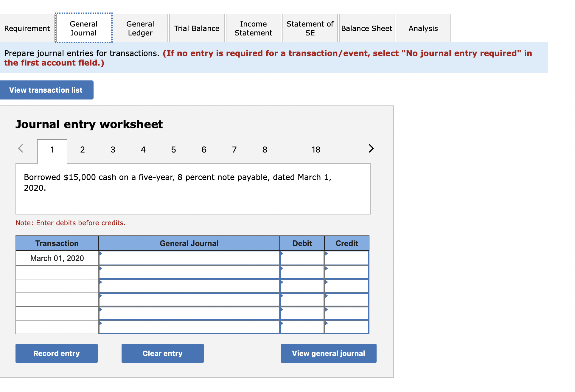Click the Clear entry button

click(x=162, y=353)
